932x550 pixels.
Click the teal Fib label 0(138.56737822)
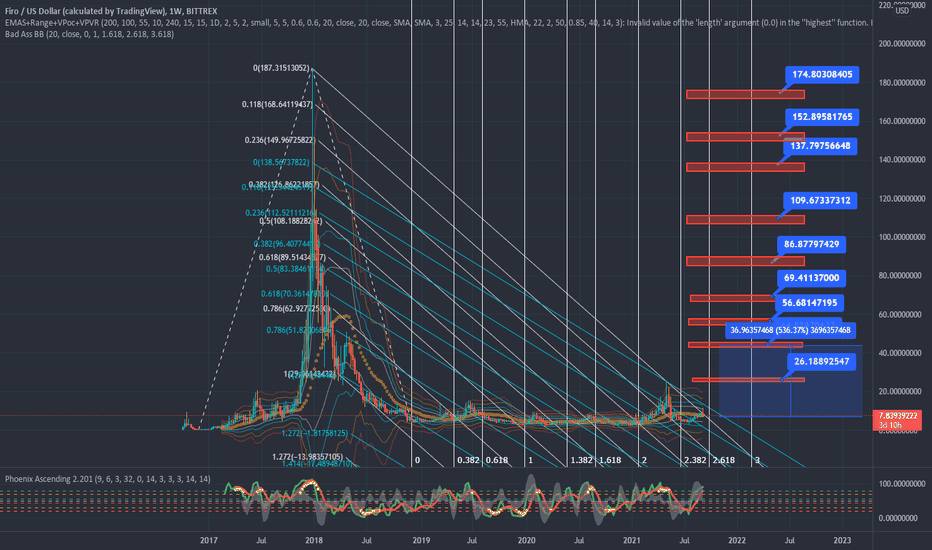pyautogui.click(x=281, y=162)
